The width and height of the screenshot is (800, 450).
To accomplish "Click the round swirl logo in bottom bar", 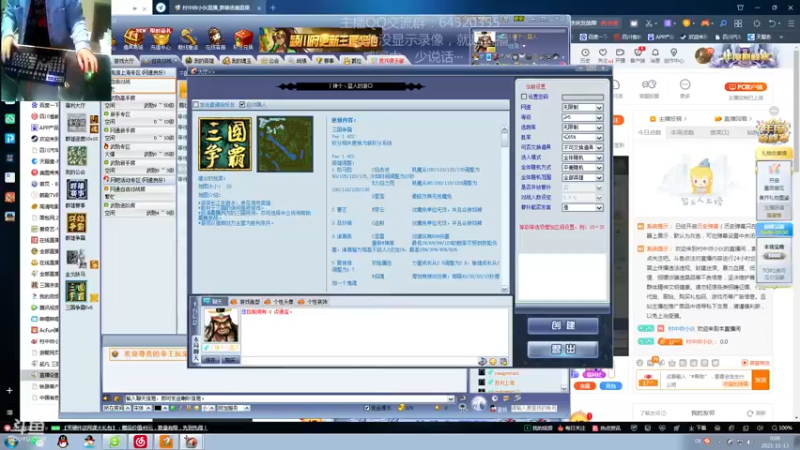I will [478, 404].
